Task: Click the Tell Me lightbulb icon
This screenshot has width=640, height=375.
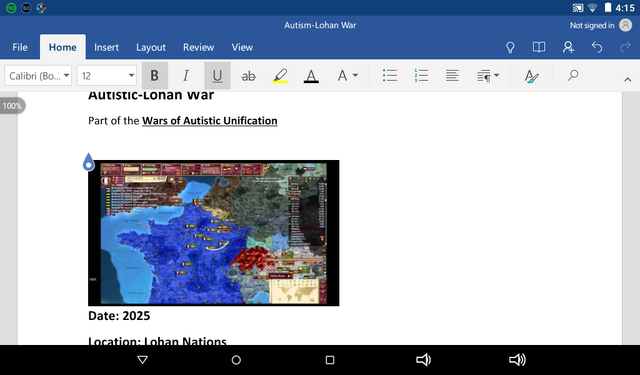Action: [x=510, y=47]
